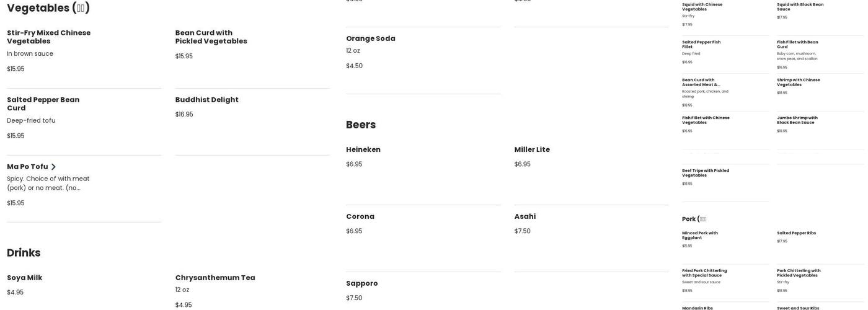Open the Buddhist Delight menu item
868x310 pixels.
pyautogui.click(x=206, y=100)
